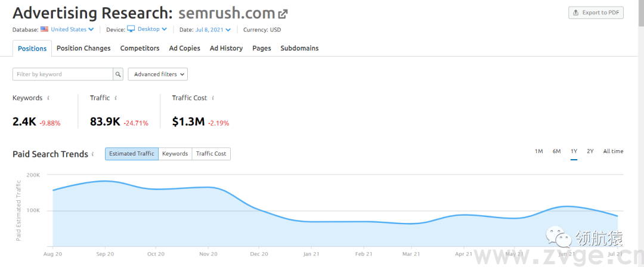Viewport: 644px width, 267px height.
Task: Open semrush.com external link icon
Action: (283, 14)
